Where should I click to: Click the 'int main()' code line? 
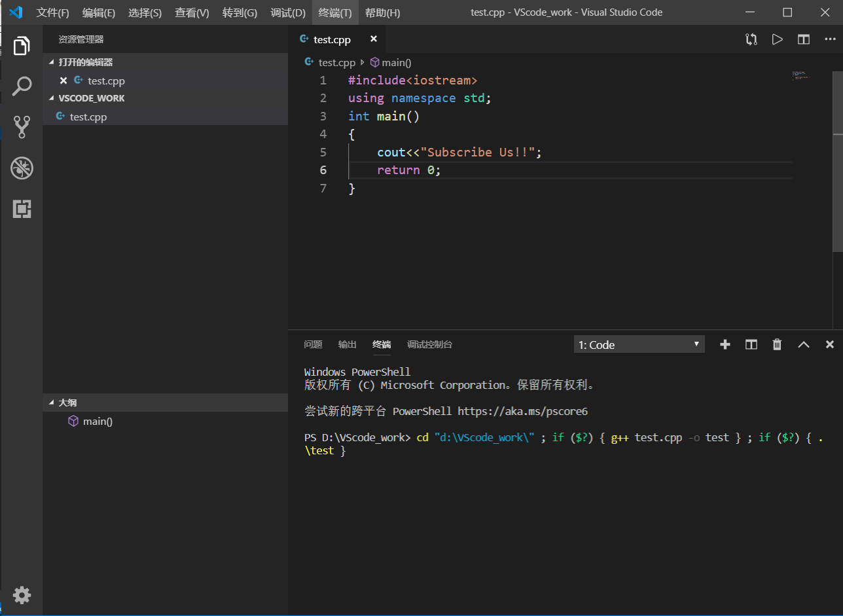(x=384, y=116)
